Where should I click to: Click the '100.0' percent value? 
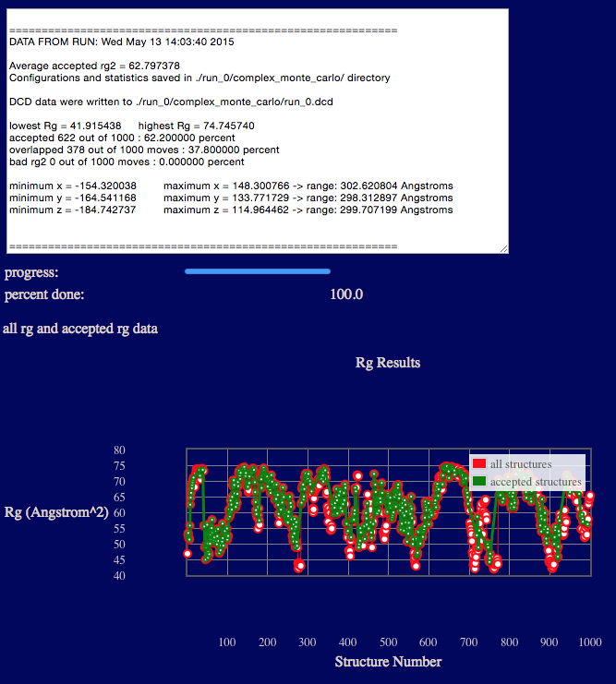coord(346,294)
